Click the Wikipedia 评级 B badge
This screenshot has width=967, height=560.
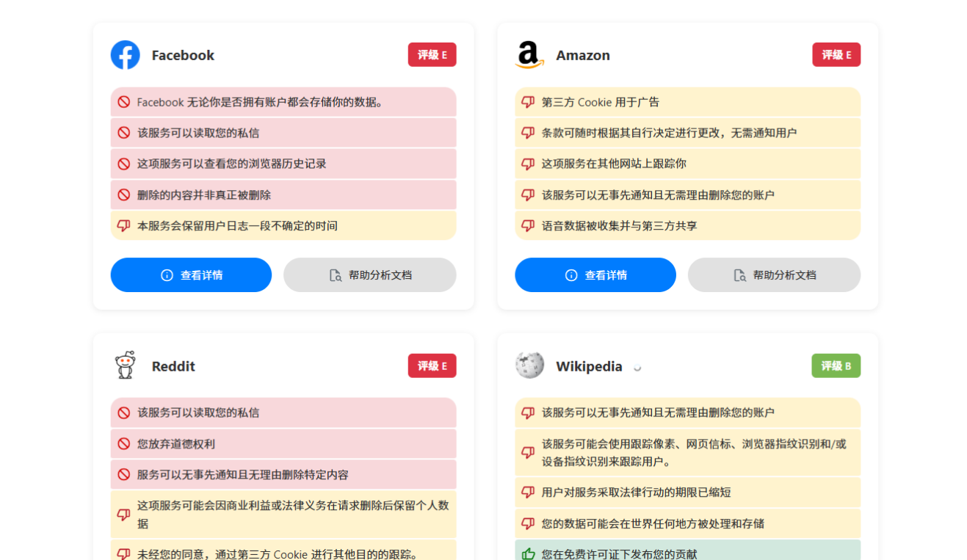pos(836,366)
